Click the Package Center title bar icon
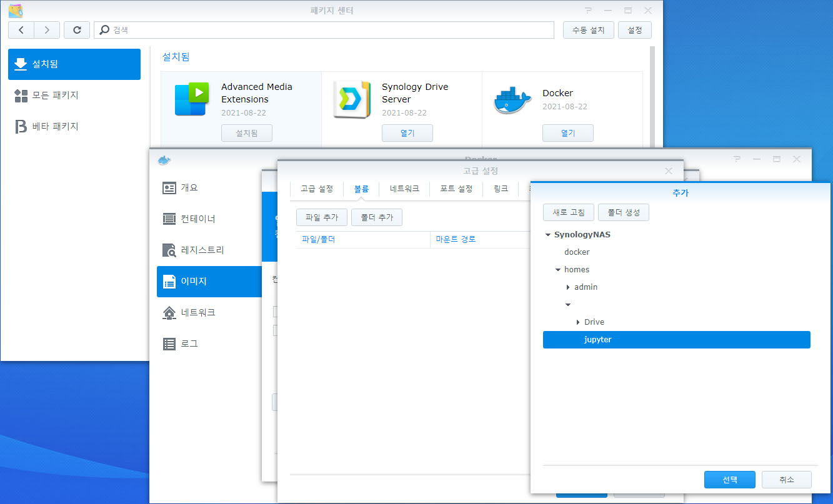833x504 pixels. (16, 11)
